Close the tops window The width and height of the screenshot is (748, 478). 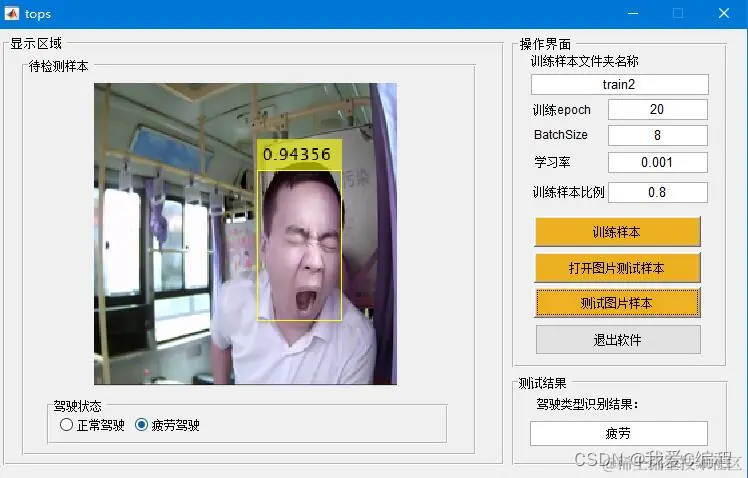[724, 13]
